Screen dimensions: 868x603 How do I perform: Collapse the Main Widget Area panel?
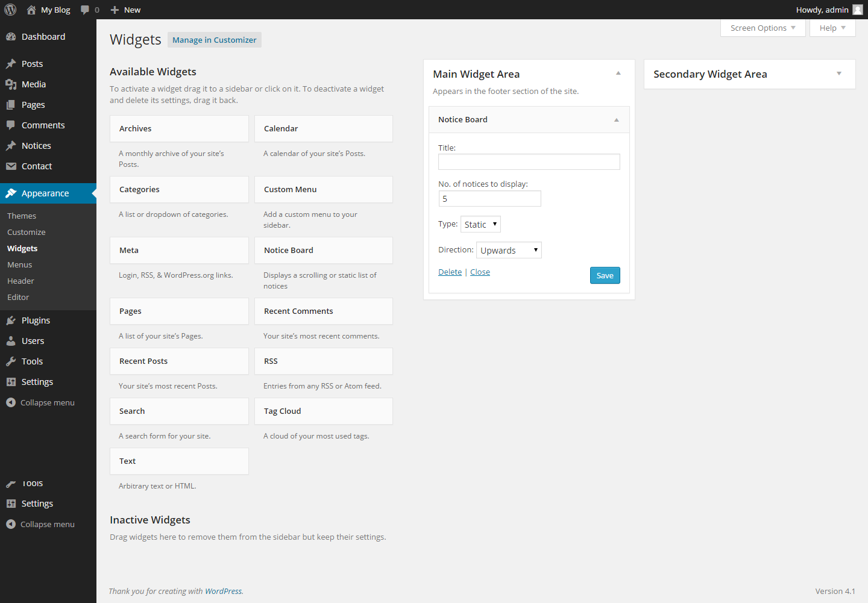click(x=618, y=73)
